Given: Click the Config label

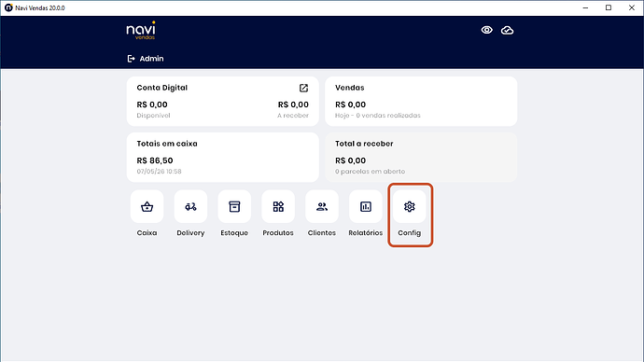Looking at the screenshot, I should point(410,232).
